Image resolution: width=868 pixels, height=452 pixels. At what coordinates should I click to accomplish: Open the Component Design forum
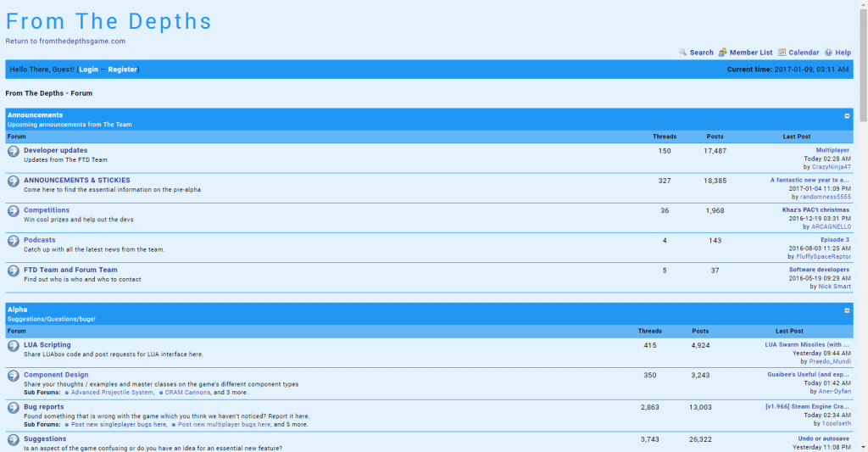pos(56,375)
